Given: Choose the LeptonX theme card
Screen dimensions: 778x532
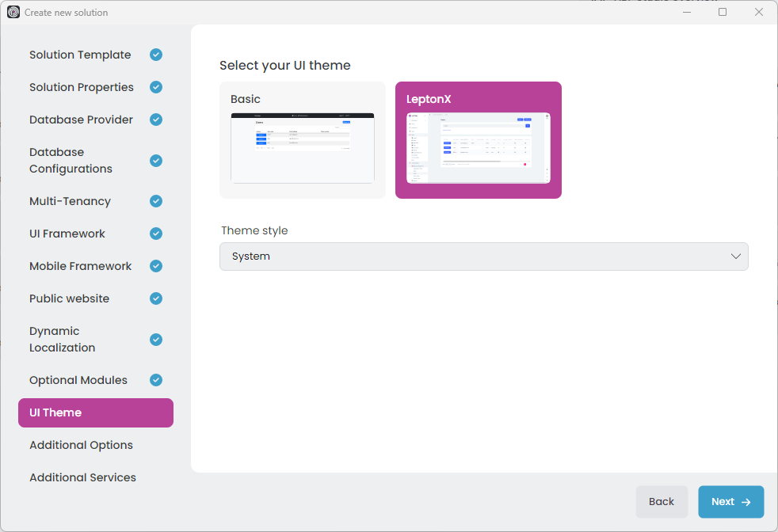Looking at the screenshot, I should (x=479, y=140).
